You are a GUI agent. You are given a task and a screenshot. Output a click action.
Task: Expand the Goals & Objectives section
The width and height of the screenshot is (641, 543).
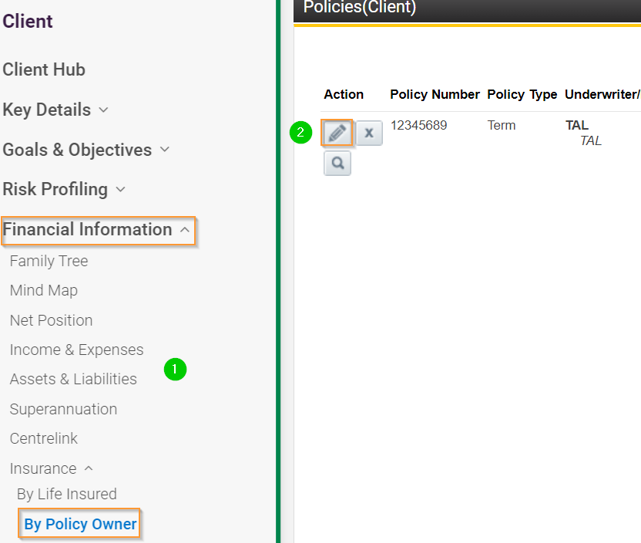tap(85, 150)
